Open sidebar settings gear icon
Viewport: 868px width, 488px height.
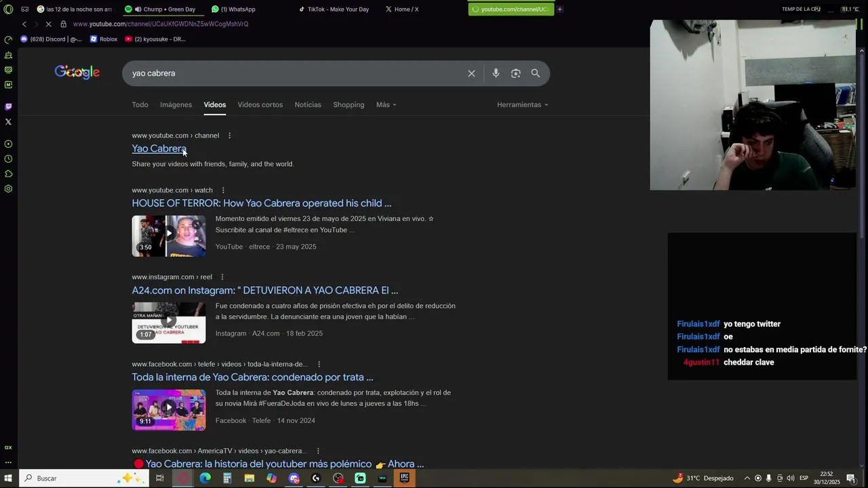8,188
